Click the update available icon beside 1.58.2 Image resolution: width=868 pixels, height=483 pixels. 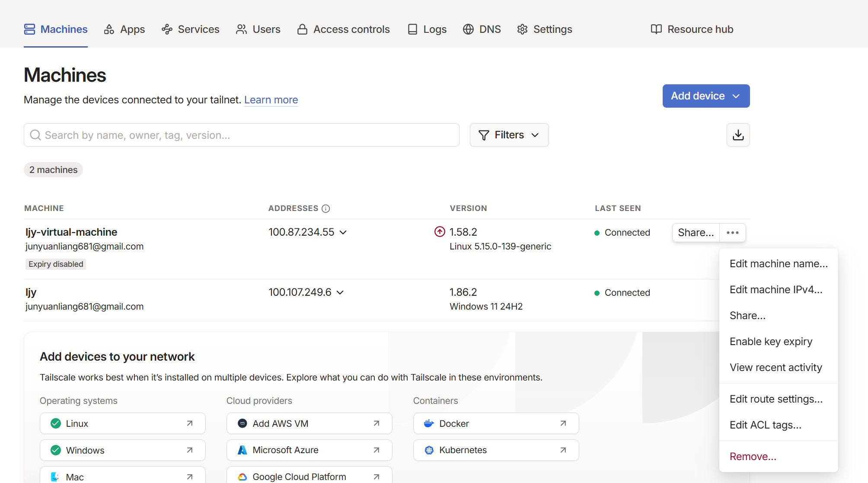[440, 232]
